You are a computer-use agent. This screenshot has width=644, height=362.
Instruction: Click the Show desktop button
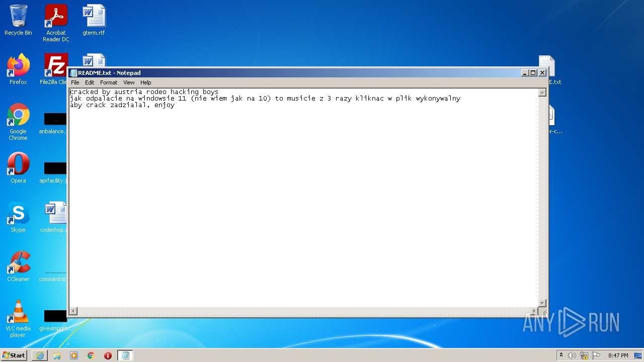click(638, 355)
